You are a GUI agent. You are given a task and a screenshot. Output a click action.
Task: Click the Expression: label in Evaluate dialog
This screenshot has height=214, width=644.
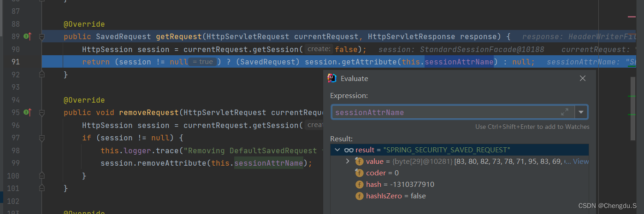click(x=349, y=96)
